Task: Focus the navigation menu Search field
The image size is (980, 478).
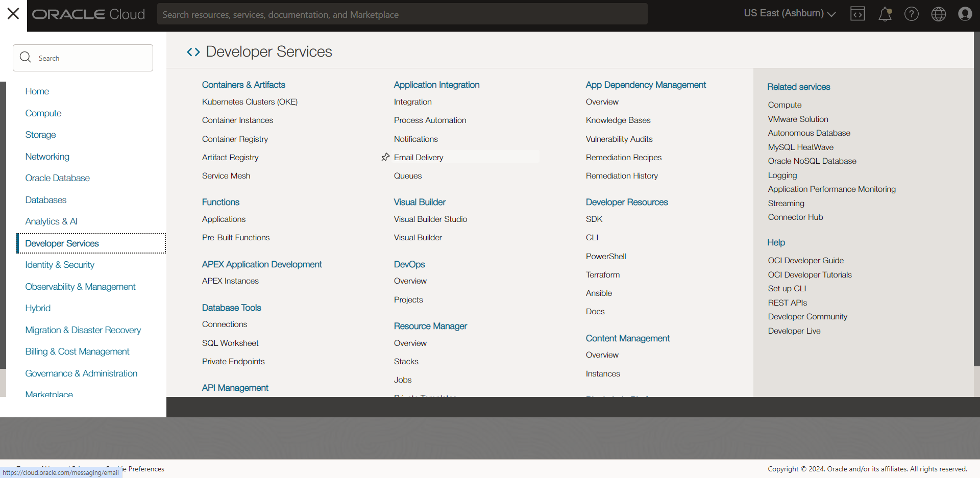Action: coord(83,58)
